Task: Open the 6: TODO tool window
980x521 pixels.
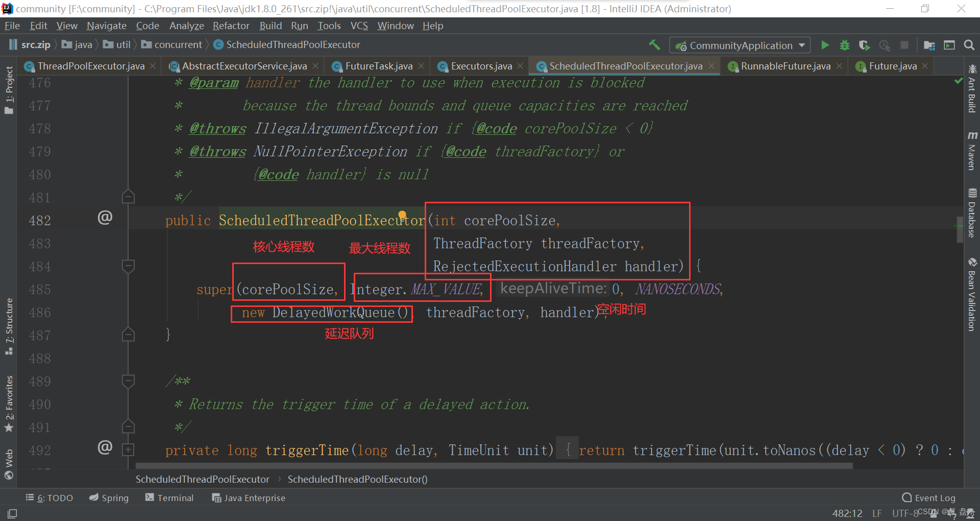Action: (x=50, y=498)
